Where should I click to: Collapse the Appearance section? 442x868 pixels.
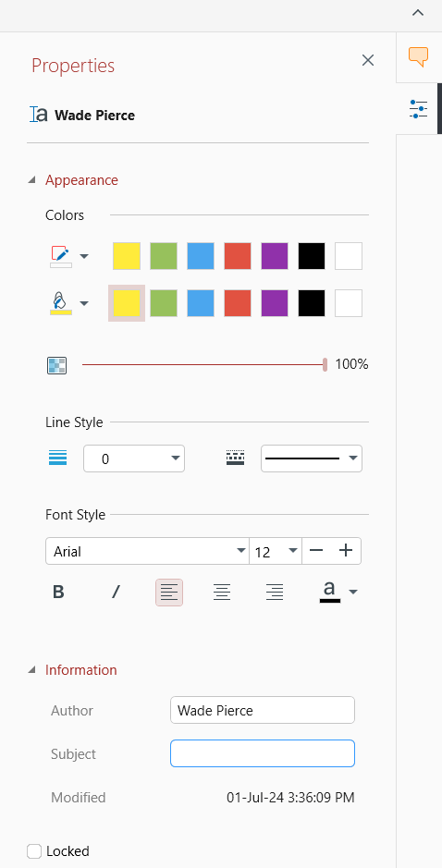tap(32, 180)
